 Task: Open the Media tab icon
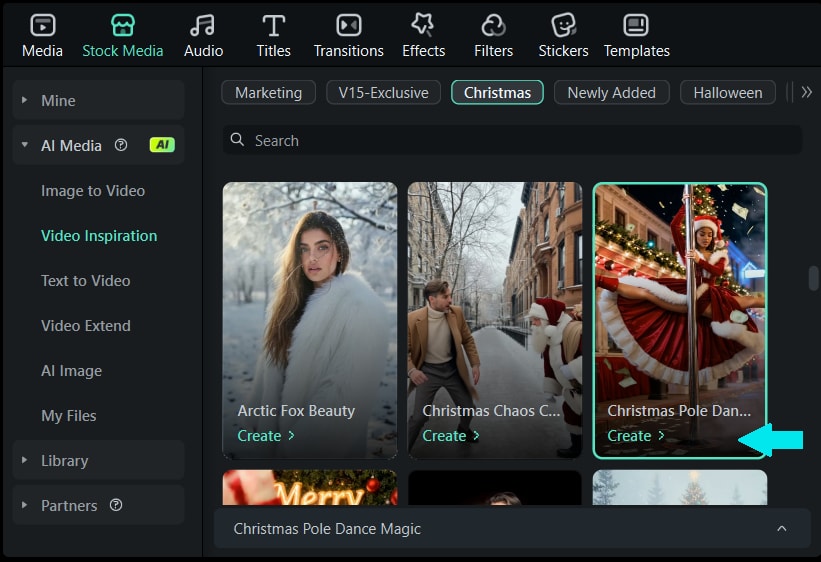coord(42,25)
